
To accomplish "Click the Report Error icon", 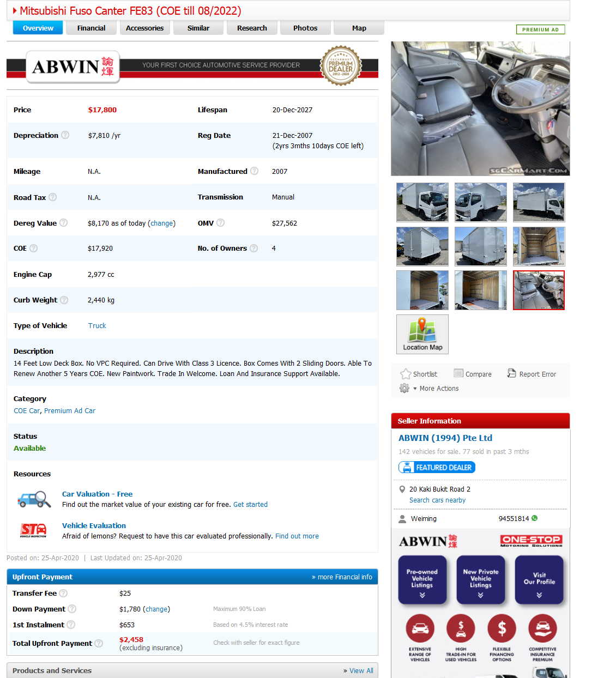I will coord(511,373).
